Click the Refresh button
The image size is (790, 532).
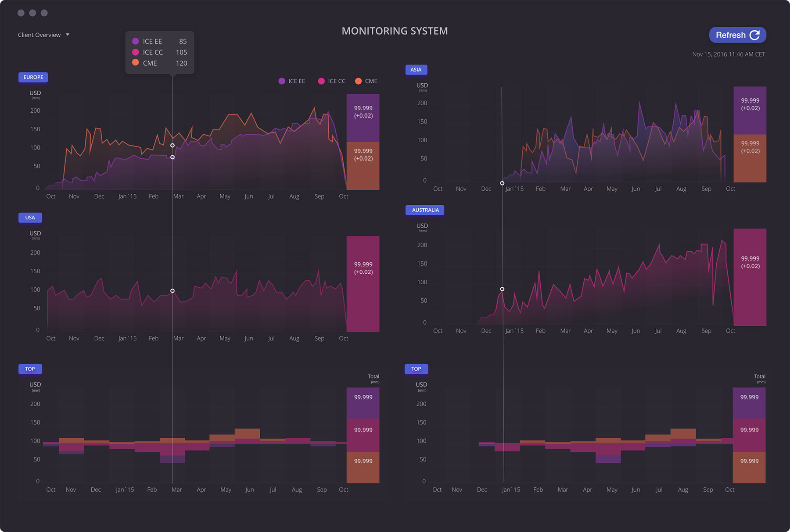[x=737, y=35]
